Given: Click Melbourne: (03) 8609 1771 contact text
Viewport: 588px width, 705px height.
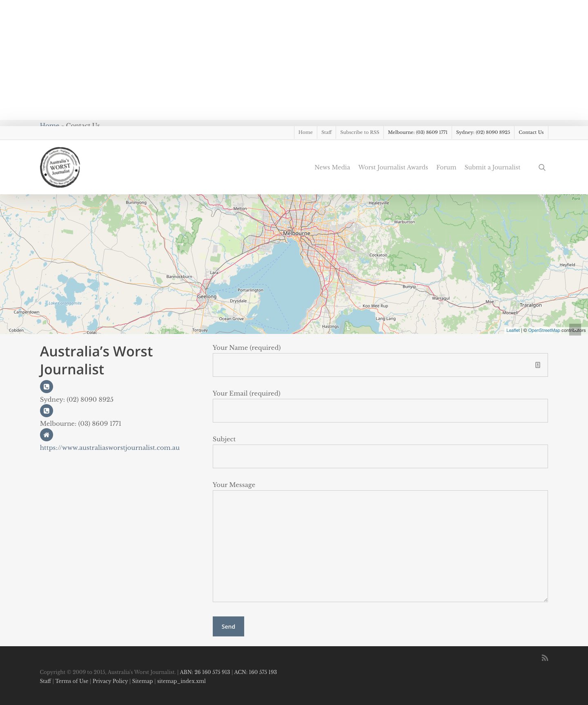Looking at the screenshot, I should coord(80,423).
